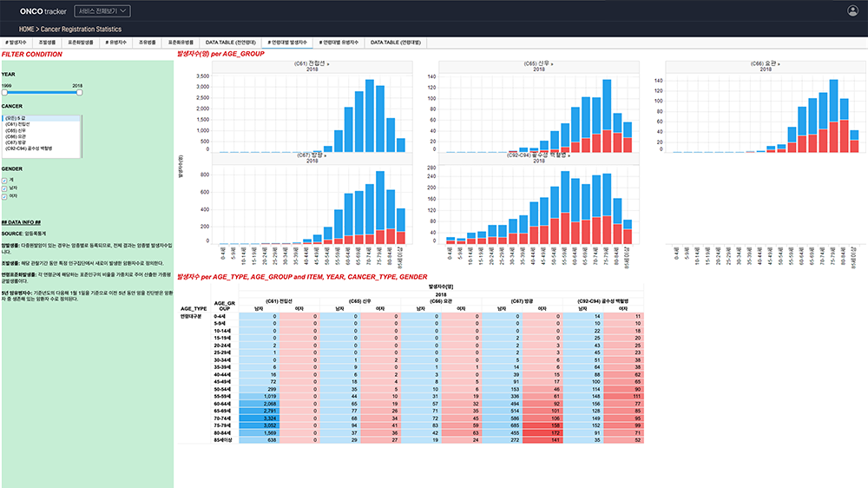868x488 pixels.
Task: Toggle the 계 gender checkbox
Action: [x=4, y=181]
